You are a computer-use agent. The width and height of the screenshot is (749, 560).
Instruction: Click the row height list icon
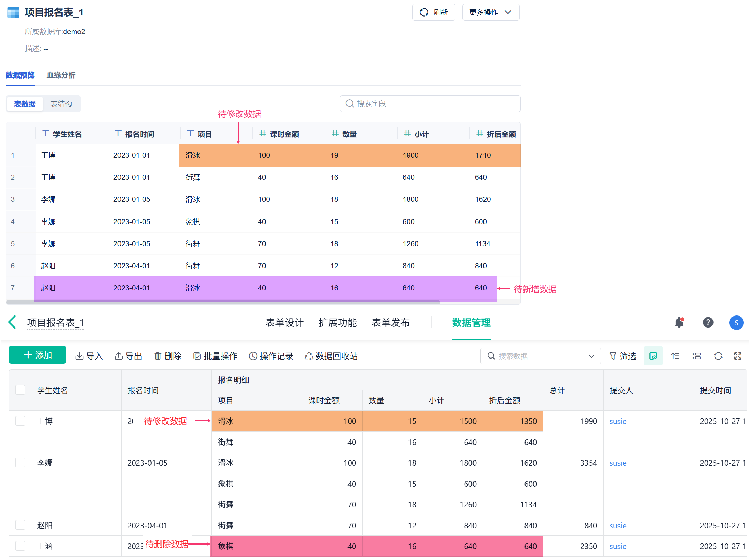pos(697,356)
